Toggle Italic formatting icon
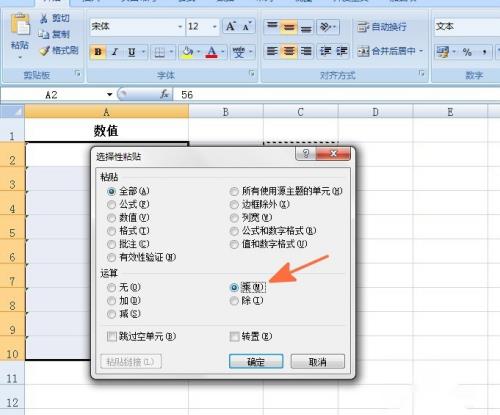This screenshot has height=415, width=500. 115,52
